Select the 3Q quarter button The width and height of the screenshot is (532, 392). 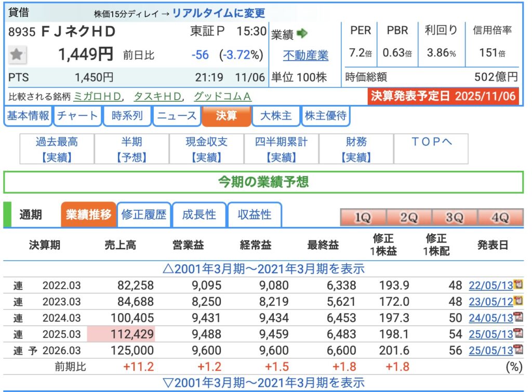pyautogui.click(x=454, y=218)
